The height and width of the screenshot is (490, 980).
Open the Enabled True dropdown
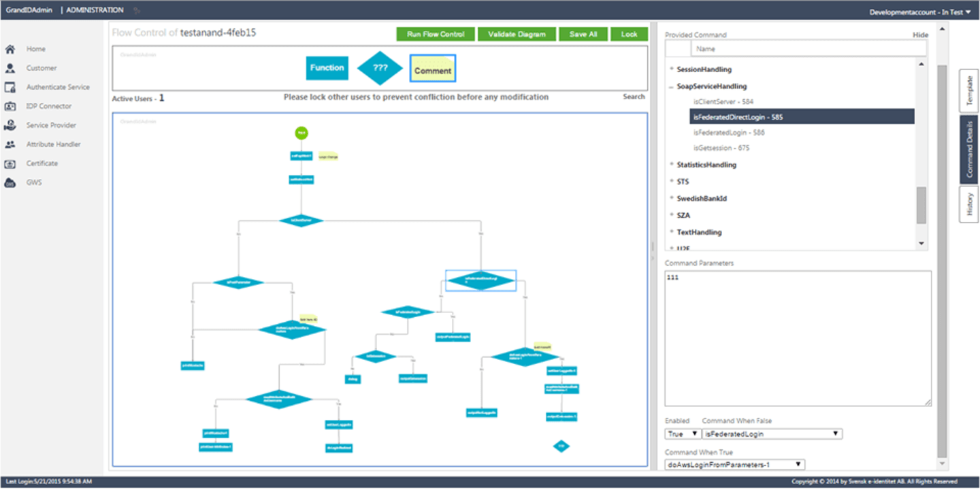pos(683,434)
